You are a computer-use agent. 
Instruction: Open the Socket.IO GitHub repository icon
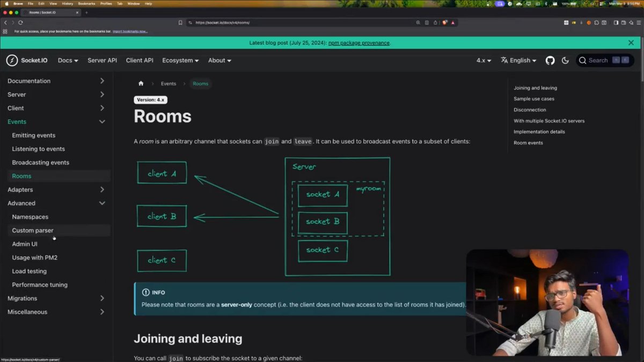tap(550, 61)
